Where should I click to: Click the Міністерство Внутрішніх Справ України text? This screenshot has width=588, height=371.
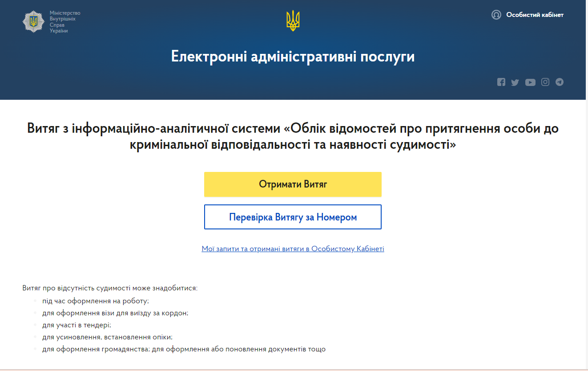tap(65, 22)
